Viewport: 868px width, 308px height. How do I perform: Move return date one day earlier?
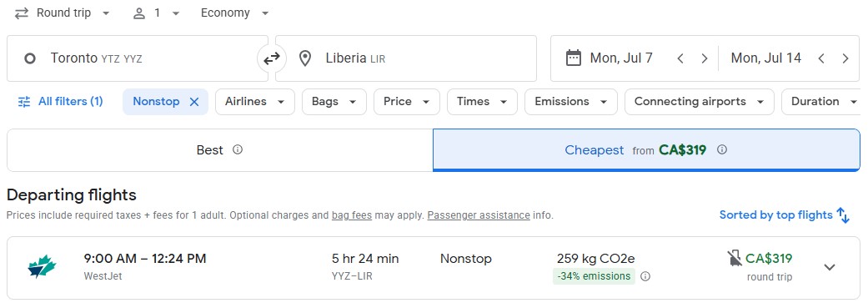pyautogui.click(x=821, y=58)
